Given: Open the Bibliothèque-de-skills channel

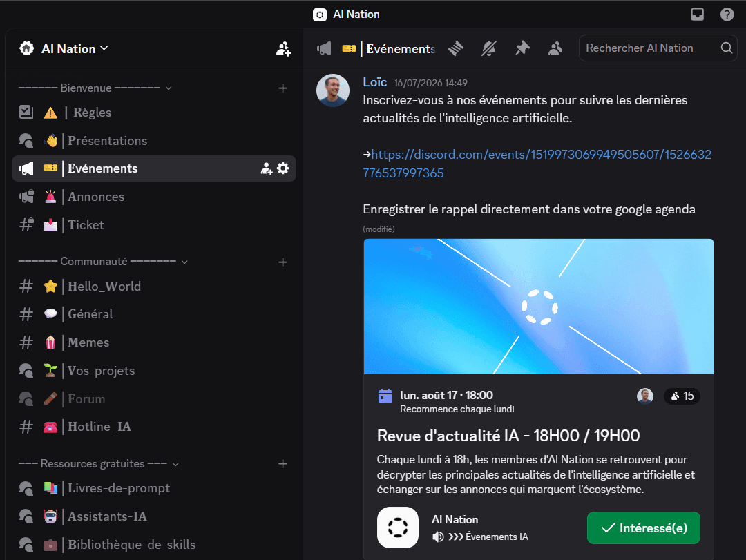Looking at the screenshot, I should pyautogui.click(x=153, y=544).
